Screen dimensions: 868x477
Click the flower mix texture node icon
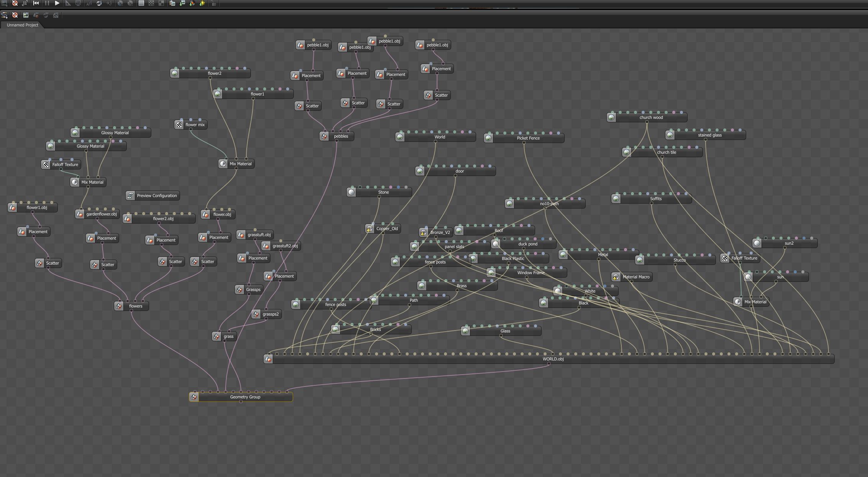pyautogui.click(x=179, y=125)
